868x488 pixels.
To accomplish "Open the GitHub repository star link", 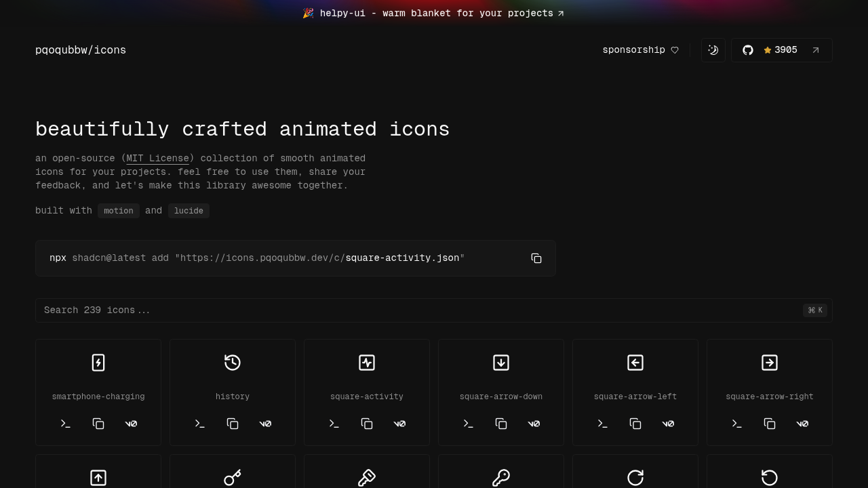I will coord(781,50).
